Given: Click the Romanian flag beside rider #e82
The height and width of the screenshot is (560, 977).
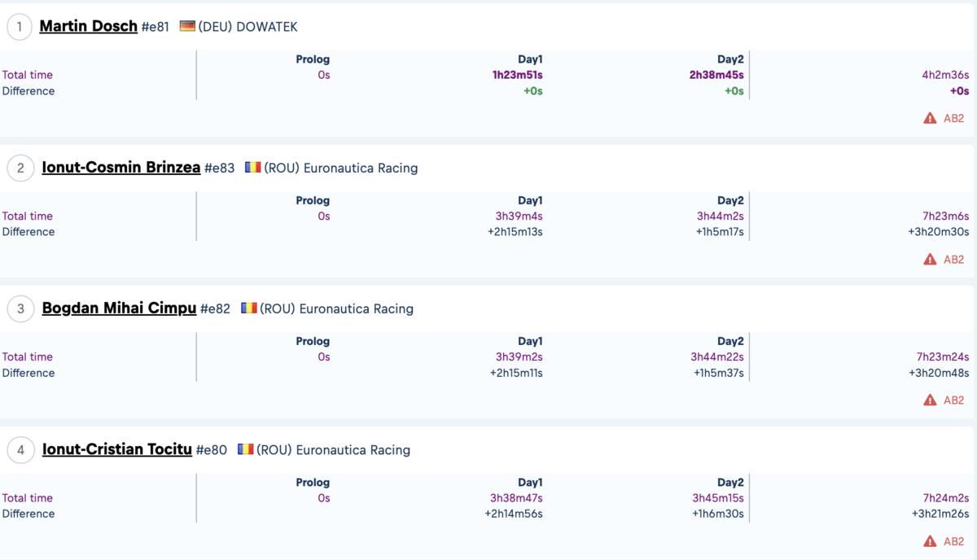Looking at the screenshot, I should (x=248, y=308).
